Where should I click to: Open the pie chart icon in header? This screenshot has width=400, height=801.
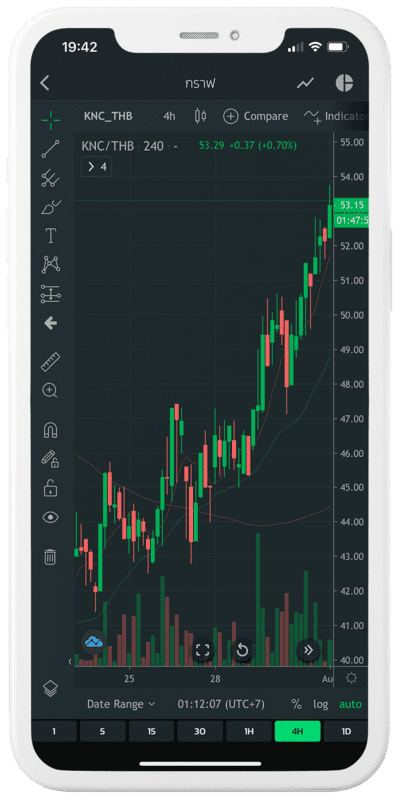click(344, 83)
